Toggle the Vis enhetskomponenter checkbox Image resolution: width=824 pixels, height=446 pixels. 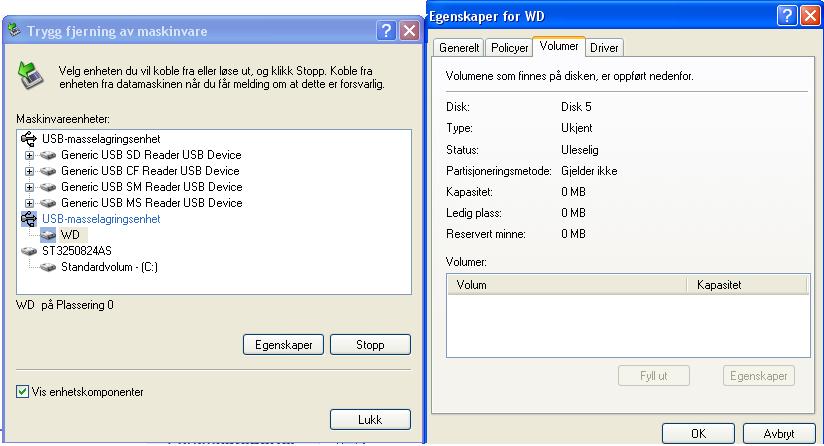22,391
